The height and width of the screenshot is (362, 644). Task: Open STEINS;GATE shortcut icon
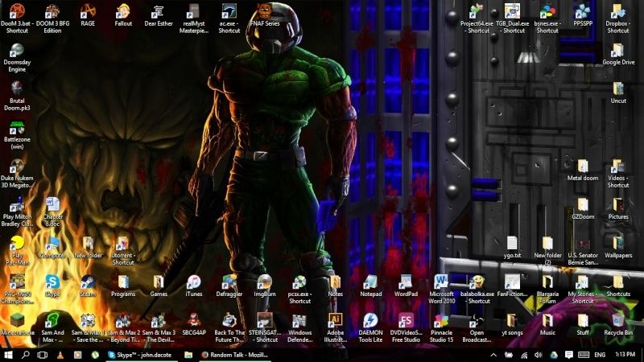[x=265, y=320]
